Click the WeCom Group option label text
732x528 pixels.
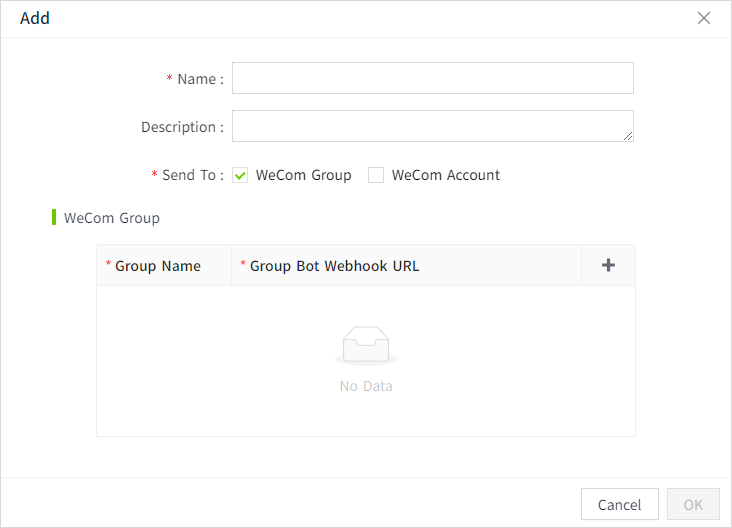pos(303,175)
